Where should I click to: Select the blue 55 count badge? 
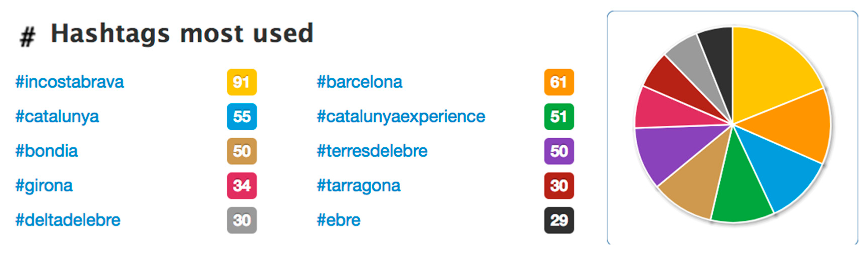(x=241, y=117)
